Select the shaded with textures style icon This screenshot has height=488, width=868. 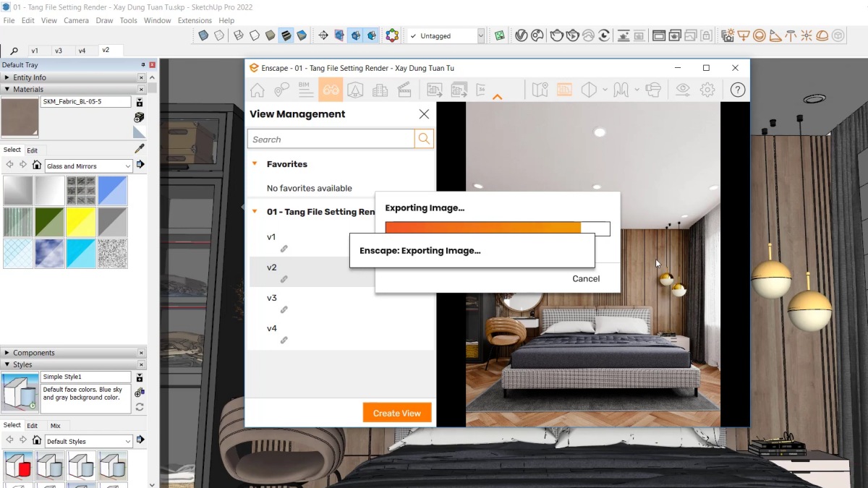pos(286,35)
